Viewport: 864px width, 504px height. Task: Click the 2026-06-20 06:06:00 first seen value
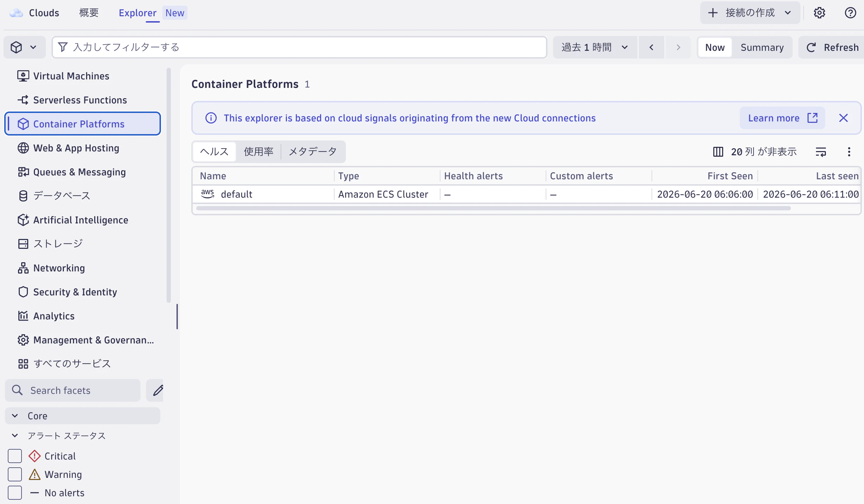705,194
